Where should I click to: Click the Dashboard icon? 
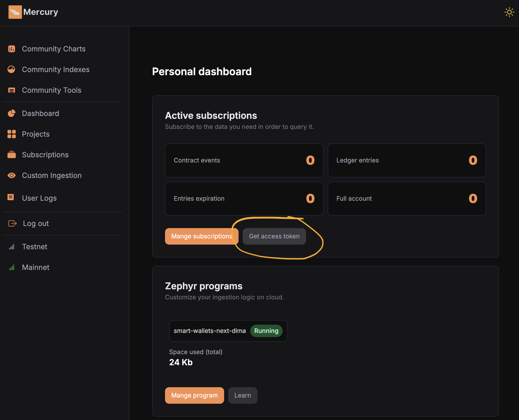click(12, 113)
